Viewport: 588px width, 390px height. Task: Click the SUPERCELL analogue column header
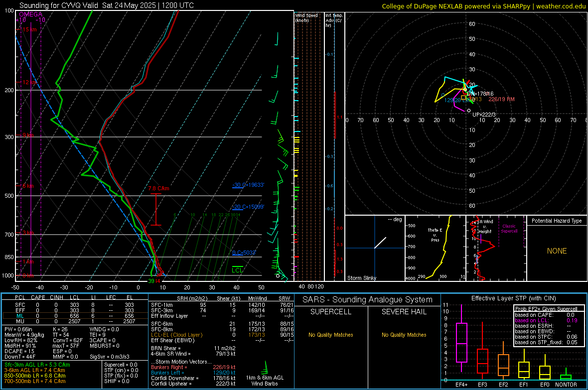pyautogui.click(x=331, y=312)
